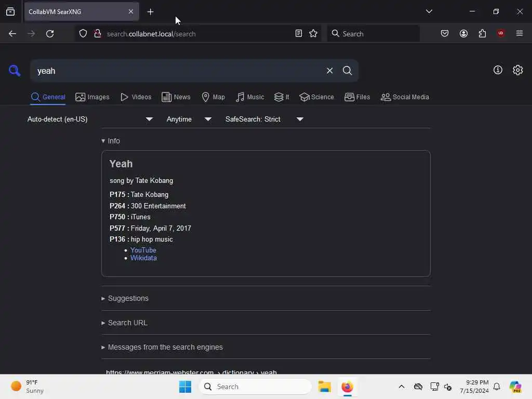Focus the Firefox toolbar Search box
Viewport: 532px width, 399px height.
coord(373,34)
